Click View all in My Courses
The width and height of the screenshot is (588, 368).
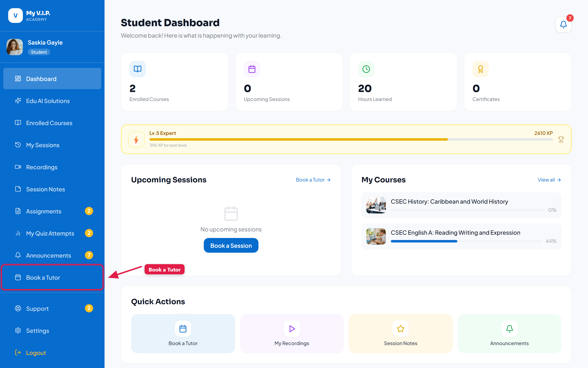[549, 180]
